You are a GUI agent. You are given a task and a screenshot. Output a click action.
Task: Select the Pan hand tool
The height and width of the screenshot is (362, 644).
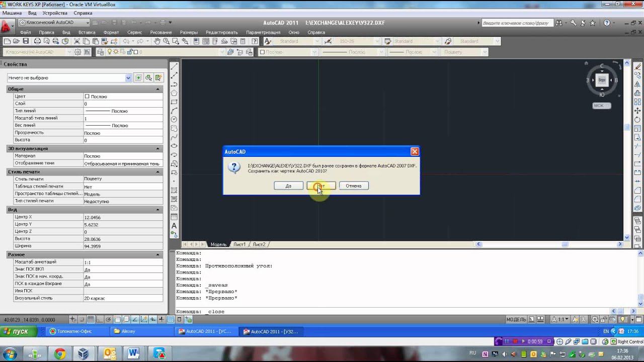[x=157, y=41]
